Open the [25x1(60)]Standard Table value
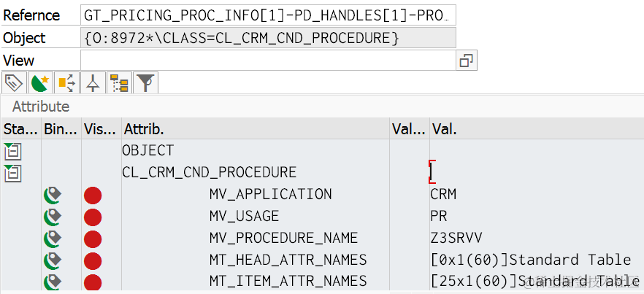The height and width of the screenshot is (294, 644). point(534,282)
